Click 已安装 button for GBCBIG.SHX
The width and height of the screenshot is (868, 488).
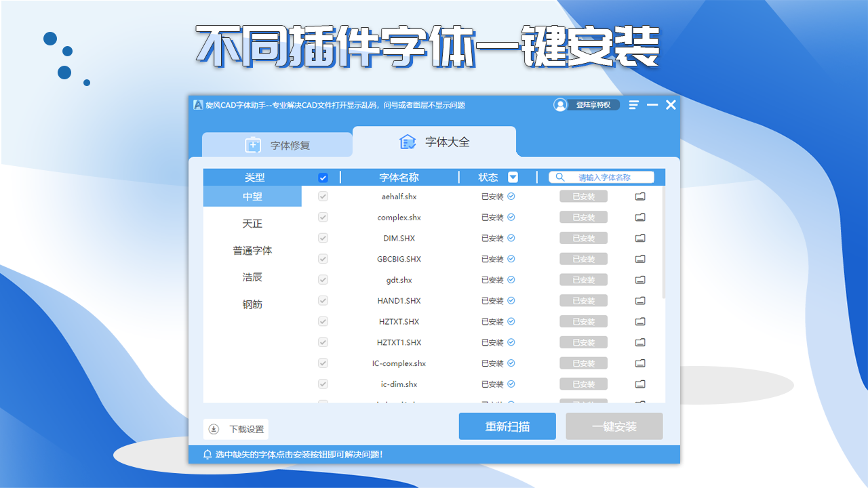point(583,259)
